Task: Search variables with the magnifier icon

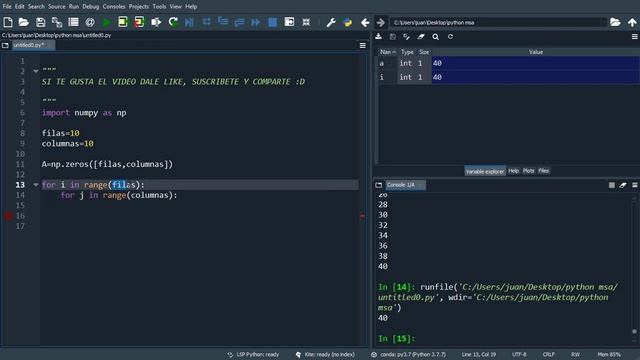Action: click(x=436, y=37)
